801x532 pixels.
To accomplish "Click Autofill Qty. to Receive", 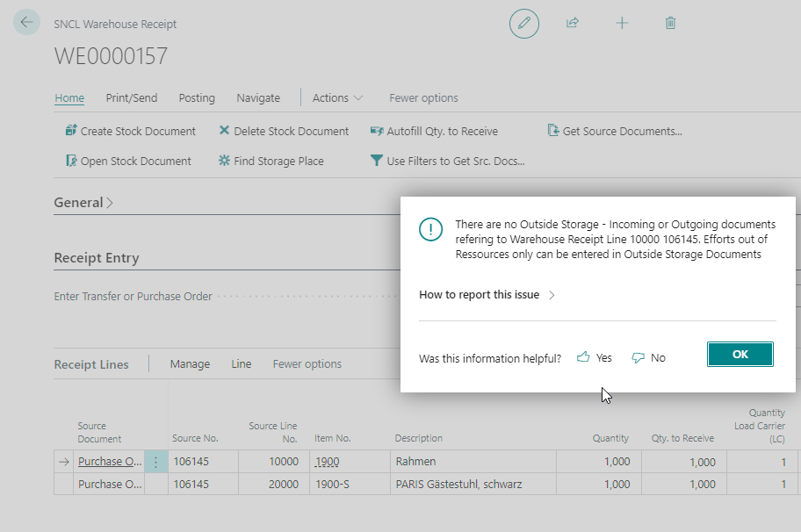I will pos(434,131).
